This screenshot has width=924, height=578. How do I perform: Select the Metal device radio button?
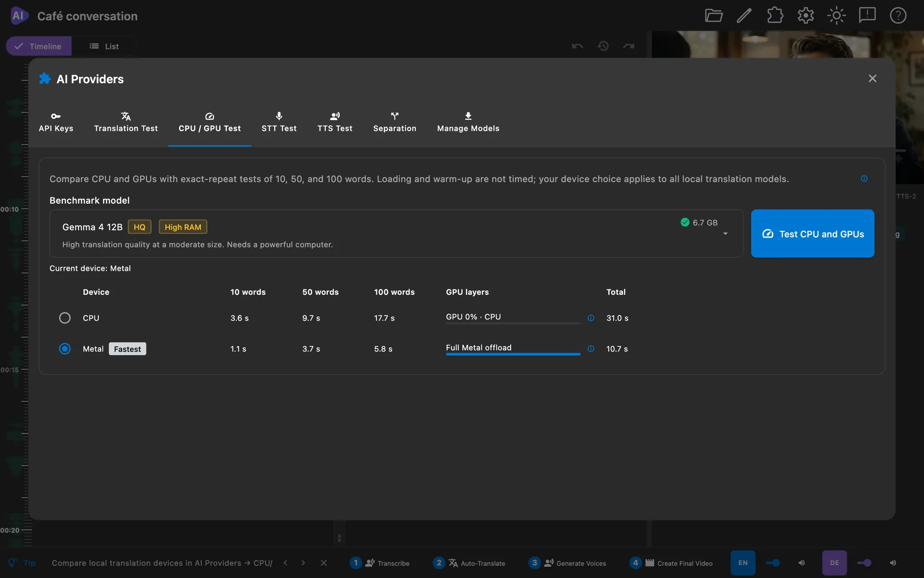click(x=64, y=349)
